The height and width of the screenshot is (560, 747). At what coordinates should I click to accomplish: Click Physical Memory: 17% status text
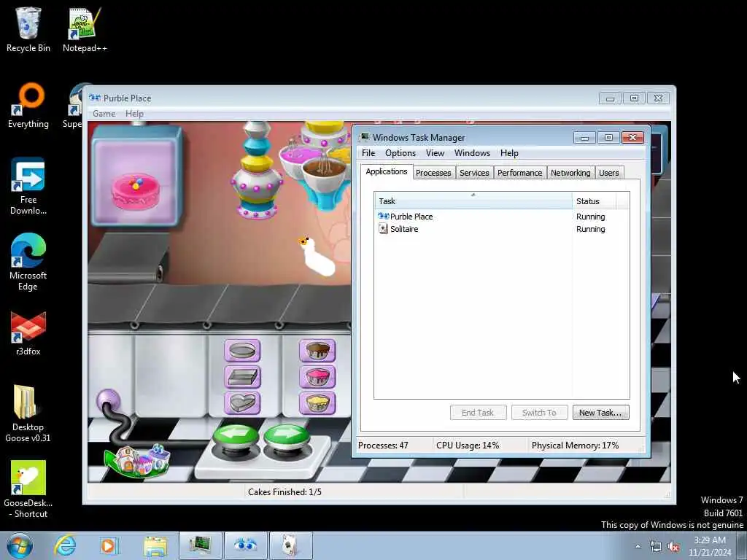575,446
